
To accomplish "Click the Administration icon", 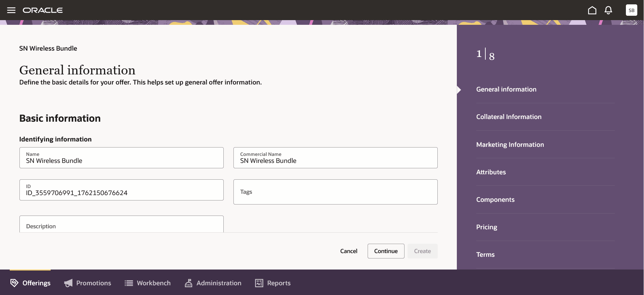I will click(x=189, y=283).
